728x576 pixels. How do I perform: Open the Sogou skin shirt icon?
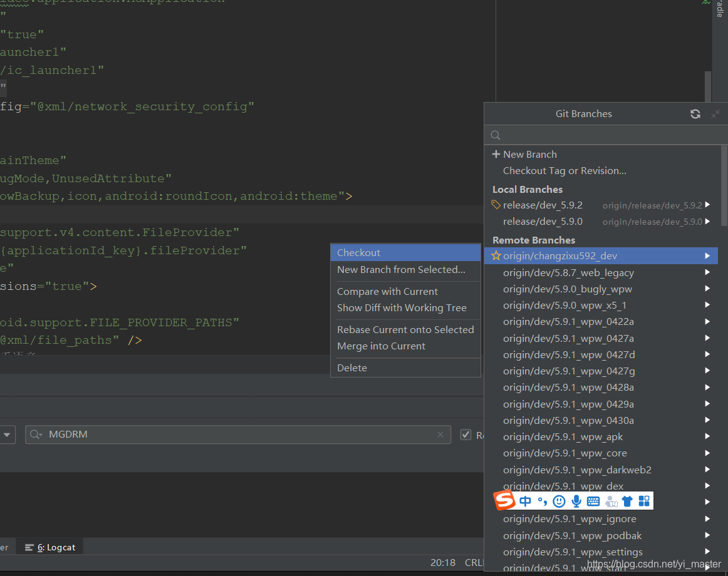click(x=627, y=501)
